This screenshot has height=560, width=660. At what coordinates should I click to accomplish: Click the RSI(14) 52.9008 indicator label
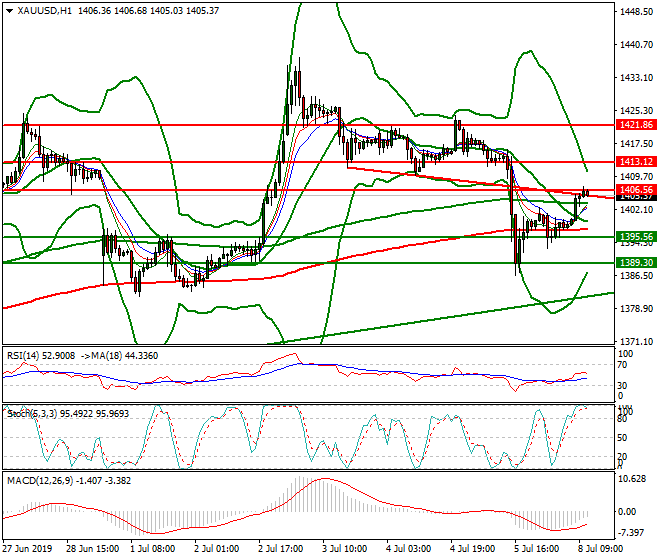pos(41,356)
